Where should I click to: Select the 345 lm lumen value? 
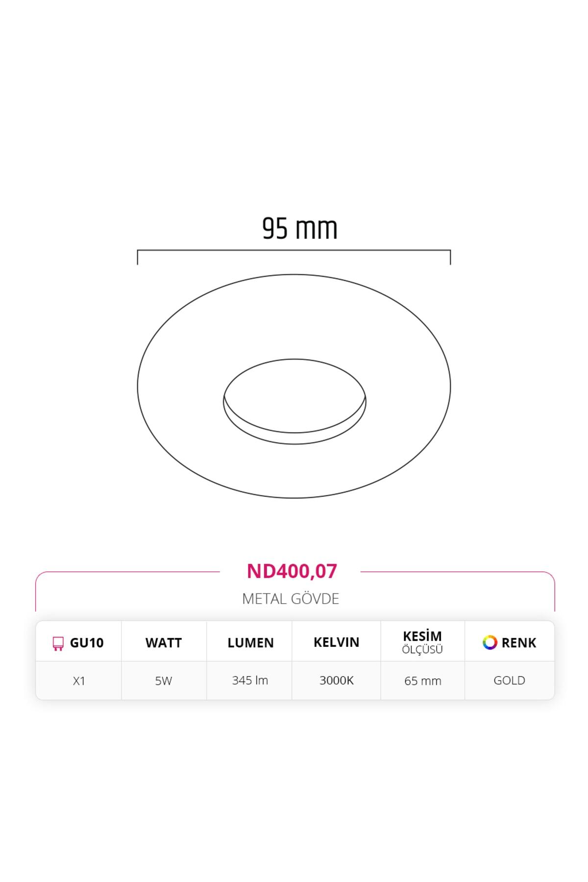click(250, 681)
